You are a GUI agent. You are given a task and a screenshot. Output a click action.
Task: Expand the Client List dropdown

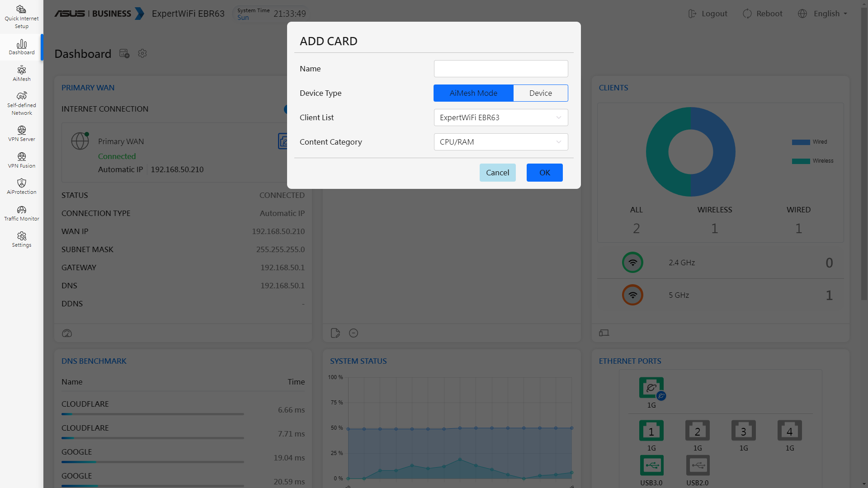tap(500, 117)
